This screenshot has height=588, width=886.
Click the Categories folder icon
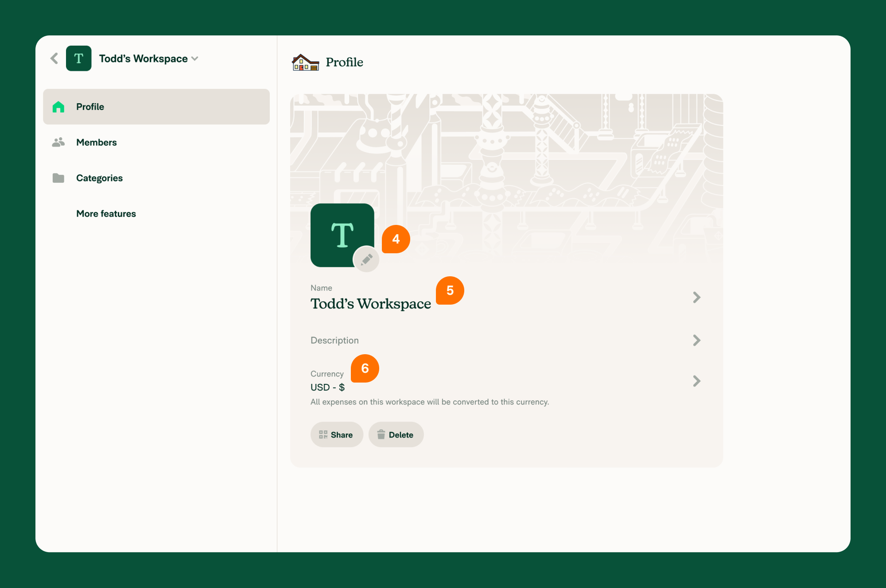coord(58,178)
